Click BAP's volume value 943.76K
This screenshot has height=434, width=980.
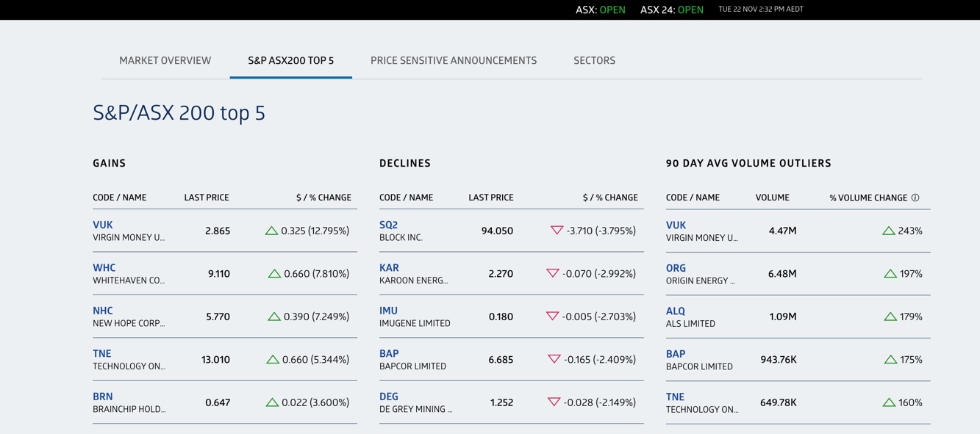[779, 359]
